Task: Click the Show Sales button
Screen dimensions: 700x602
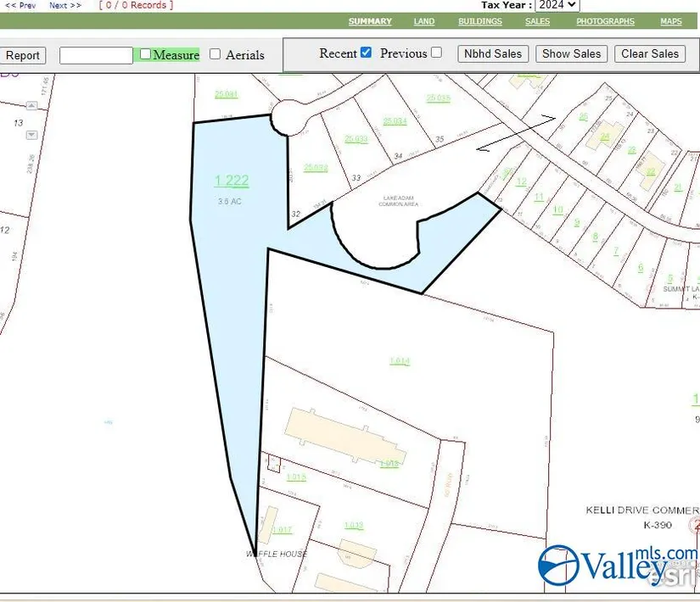Action: click(x=571, y=53)
